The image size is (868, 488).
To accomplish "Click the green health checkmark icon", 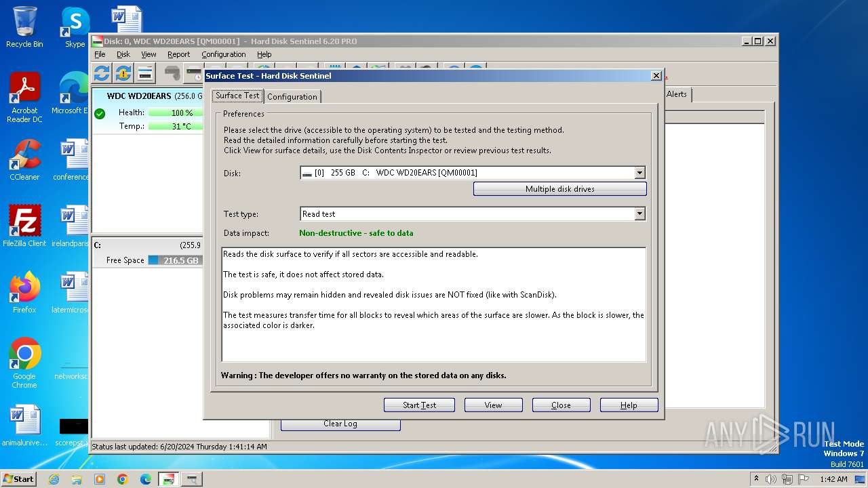I will [x=100, y=113].
